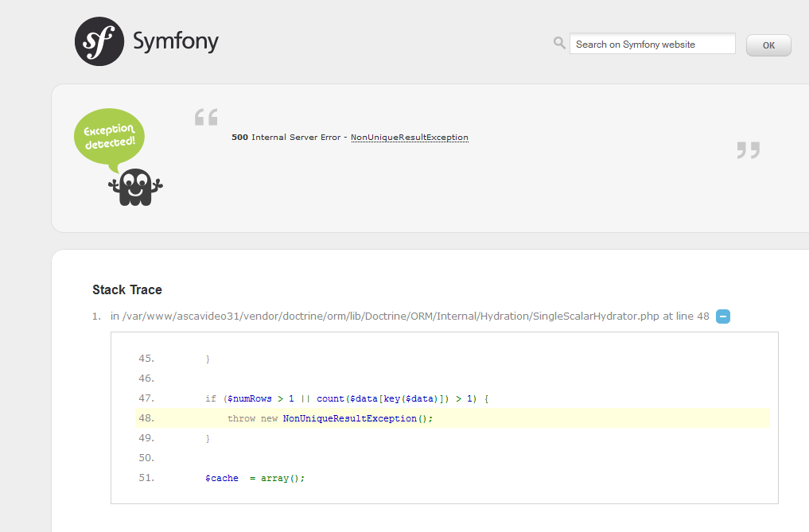The width and height of the screenshot is (809, 532).
Task: Click the ghost mascot icon
Action: click(134, 186)
